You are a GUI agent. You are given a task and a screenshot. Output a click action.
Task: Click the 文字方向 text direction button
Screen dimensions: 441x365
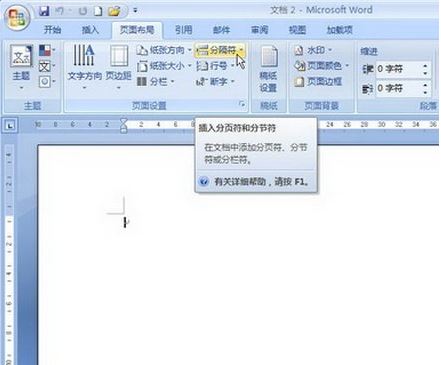[x=84, y=68]
